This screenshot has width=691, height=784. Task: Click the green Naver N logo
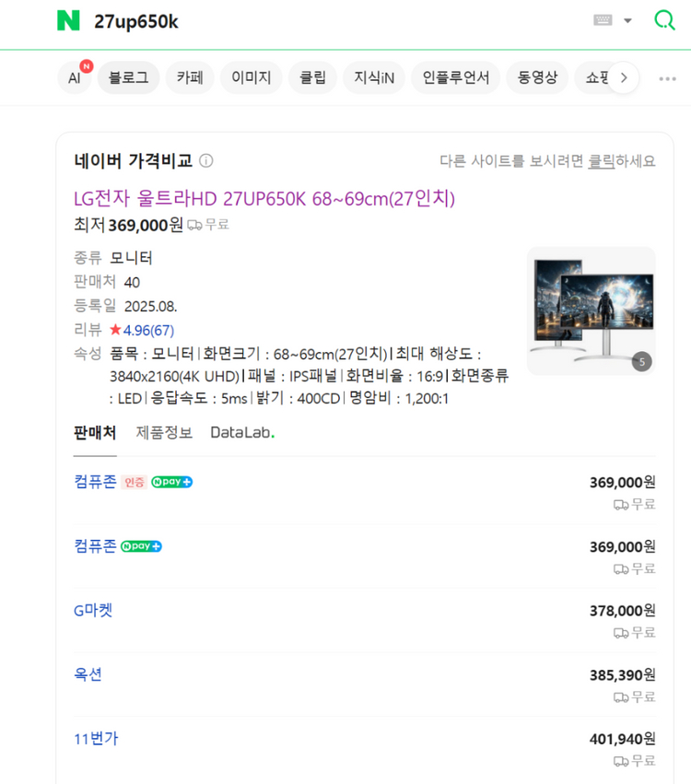coord(68,20)
